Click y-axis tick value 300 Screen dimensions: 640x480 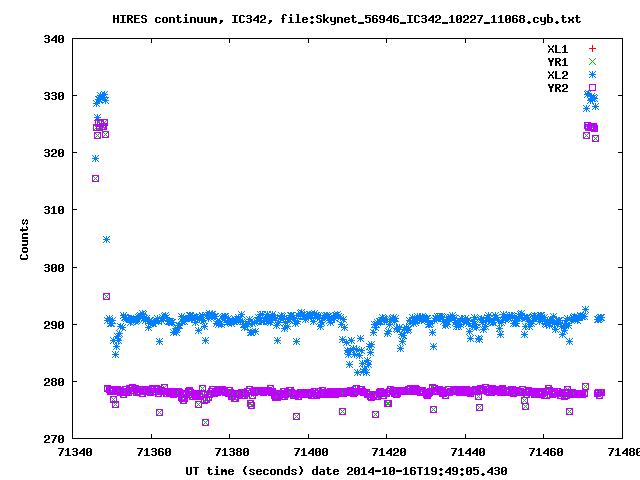[x=54, y=268]
